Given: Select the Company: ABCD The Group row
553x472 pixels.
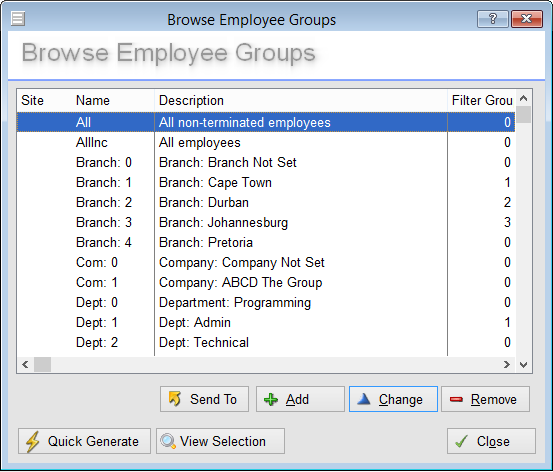Looking at the screenshot, I should click(x=266, y=283).
